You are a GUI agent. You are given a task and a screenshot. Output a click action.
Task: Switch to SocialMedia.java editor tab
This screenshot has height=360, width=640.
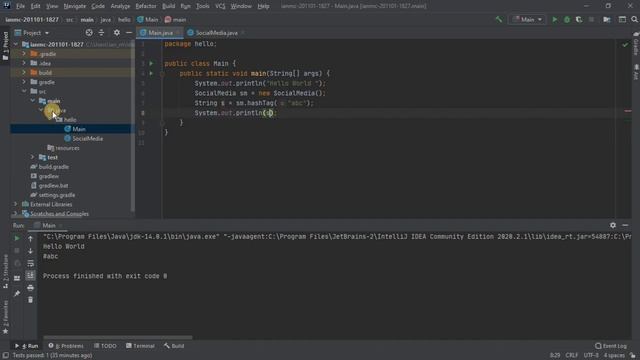[216, 33]
